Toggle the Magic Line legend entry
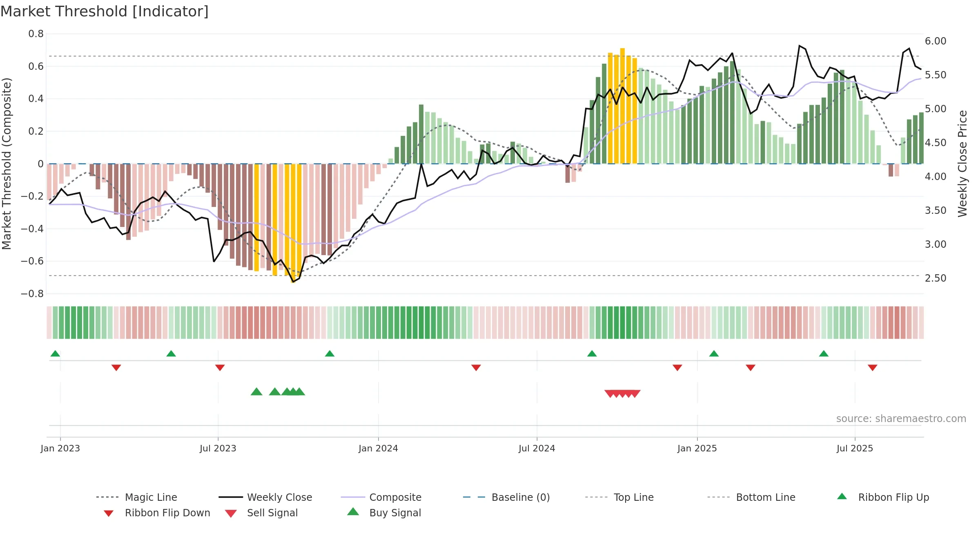The height and width of the screenshot is (551, 980). 137,497
